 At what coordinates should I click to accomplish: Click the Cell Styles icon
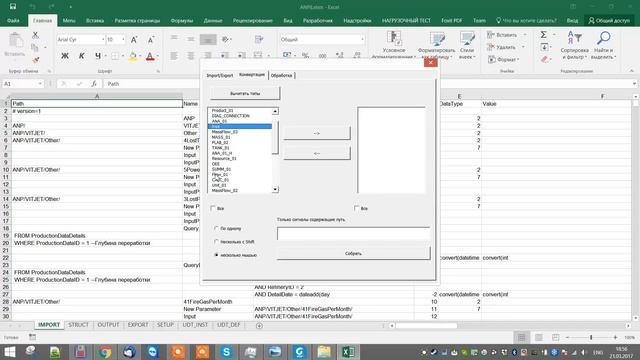pos(467,39)
